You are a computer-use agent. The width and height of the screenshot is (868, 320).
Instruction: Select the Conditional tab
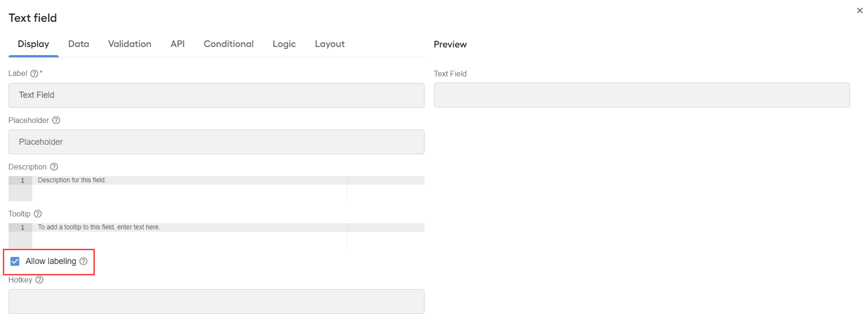(229, 44)
